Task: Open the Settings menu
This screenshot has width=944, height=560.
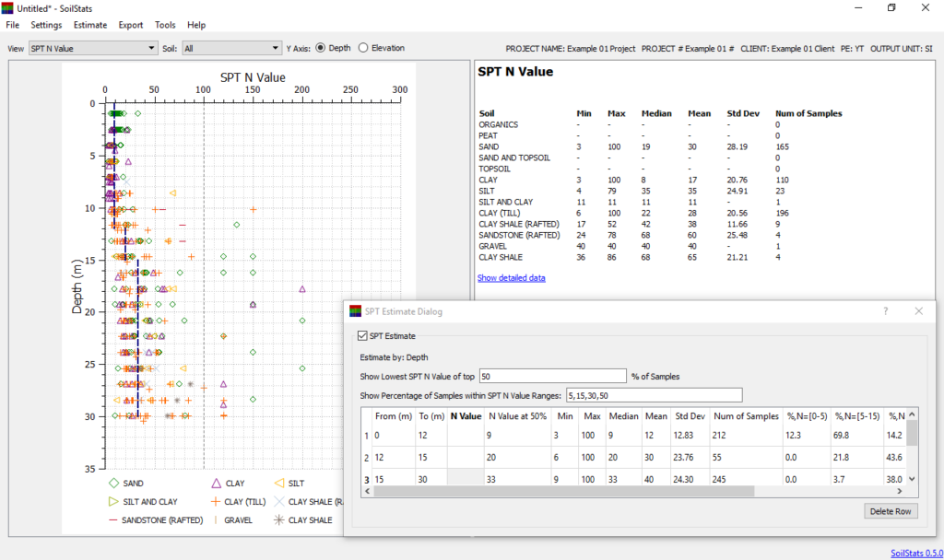Action: [x=46, y=25]
